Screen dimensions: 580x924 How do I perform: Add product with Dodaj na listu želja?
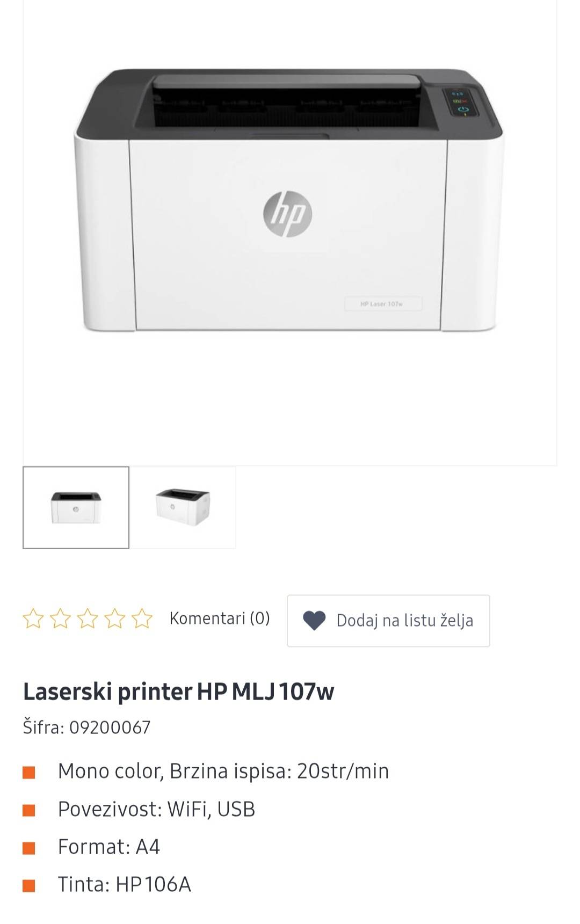388,621
